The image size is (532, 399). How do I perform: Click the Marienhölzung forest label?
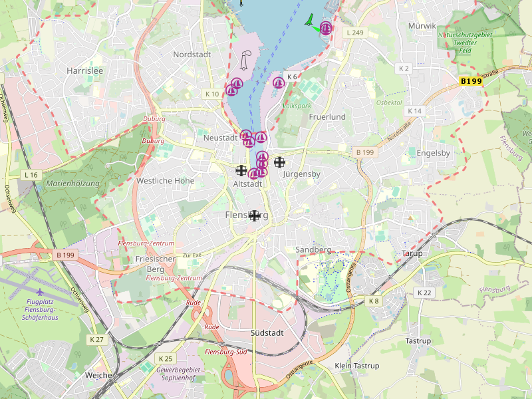click(72, 184)
